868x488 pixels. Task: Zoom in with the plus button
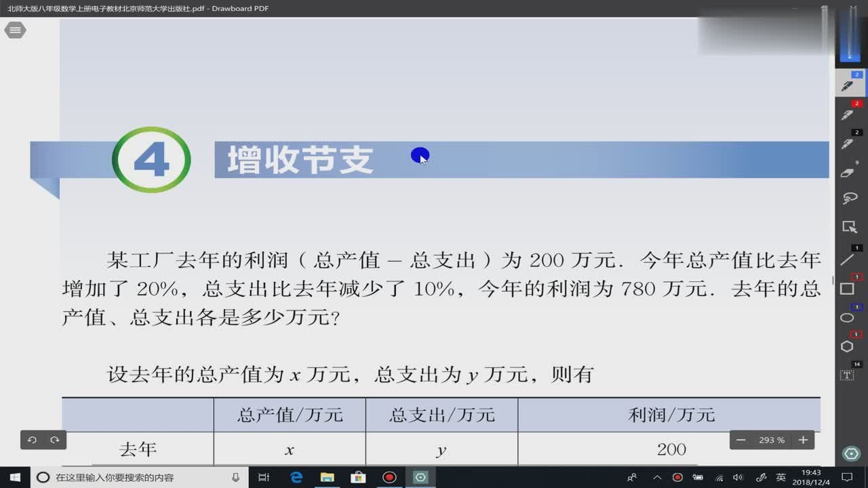[x=803, y=440]
